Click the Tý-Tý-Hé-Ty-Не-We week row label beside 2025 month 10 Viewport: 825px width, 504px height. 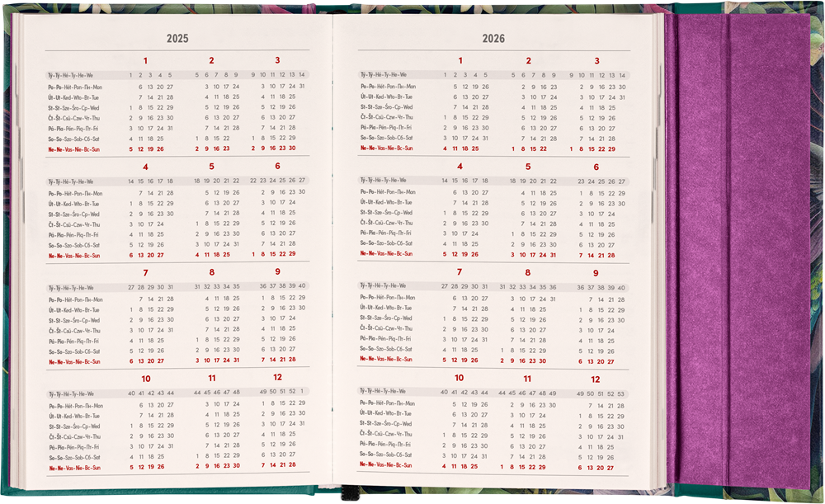coord(72,394)
